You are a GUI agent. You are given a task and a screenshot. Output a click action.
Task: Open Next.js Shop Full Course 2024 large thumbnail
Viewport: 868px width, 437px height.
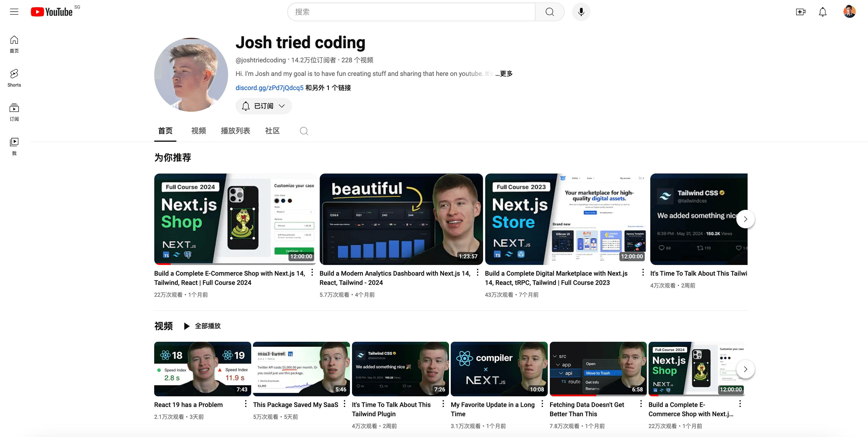pos(235,219)
